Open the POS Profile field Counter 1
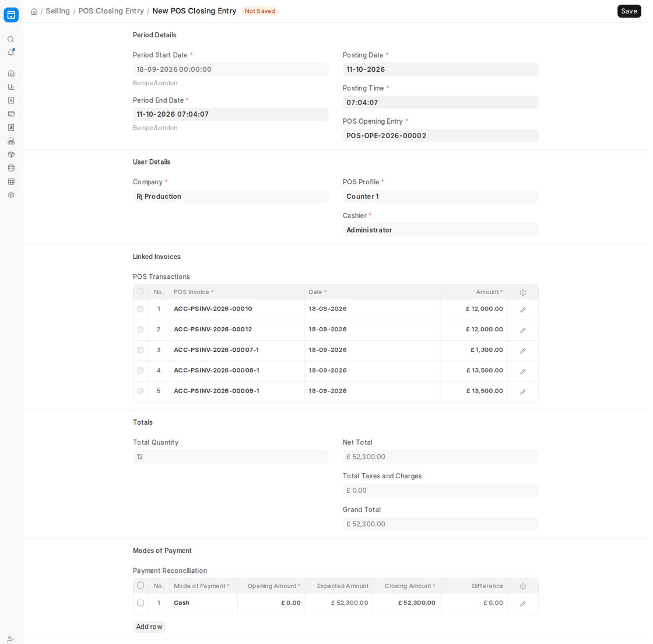This screenshot has width=653, height=644. [440, 196]
